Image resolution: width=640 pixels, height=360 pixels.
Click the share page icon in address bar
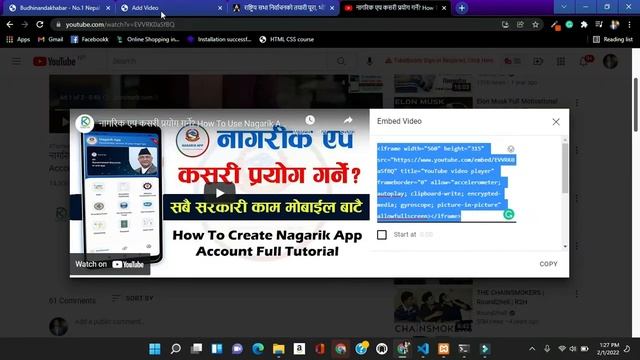pos(520,24)
